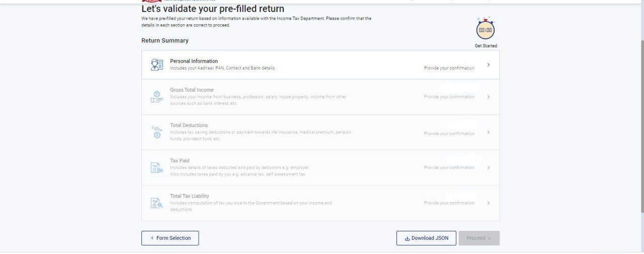Expand Gross Total Income with its chevron
Image resolution: width=644 pixels, height=254 pixels.
[488, 97]
